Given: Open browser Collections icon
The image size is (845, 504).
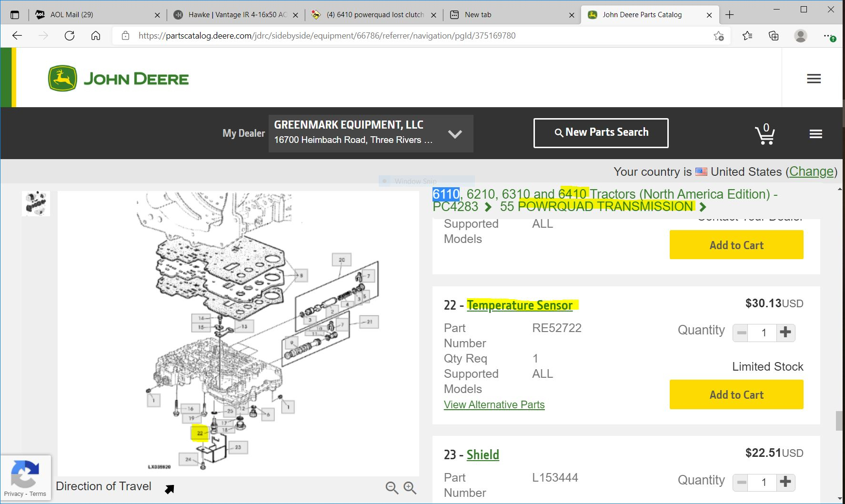Looking at the screenshot, I should click(x=774, y=36).
